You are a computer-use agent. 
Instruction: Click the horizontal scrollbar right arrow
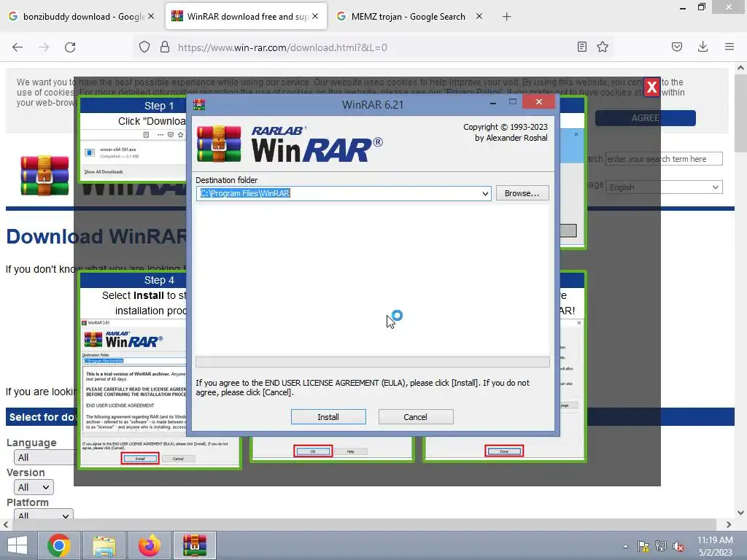729,524
